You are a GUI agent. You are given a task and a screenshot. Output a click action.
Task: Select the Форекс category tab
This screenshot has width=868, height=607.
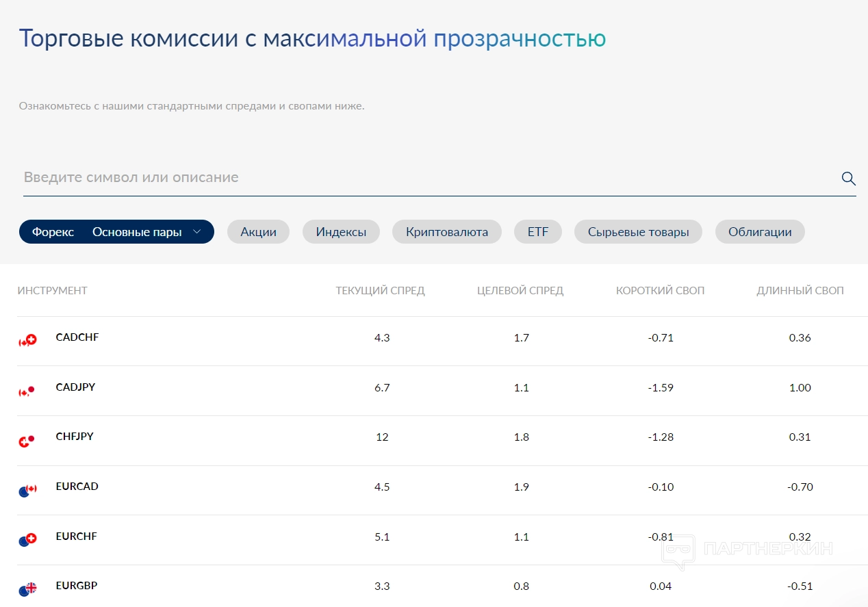(53, 232)
